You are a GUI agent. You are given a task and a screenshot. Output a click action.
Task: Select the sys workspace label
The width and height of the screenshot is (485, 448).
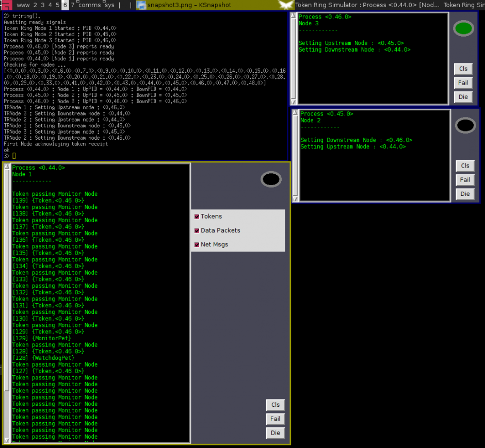(x=109, y=5)
